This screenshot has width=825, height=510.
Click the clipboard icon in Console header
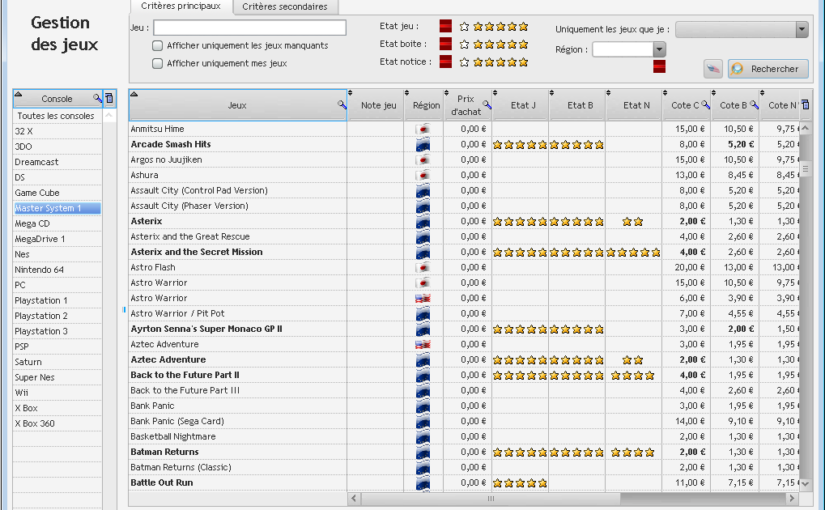pyautogui.click(x=109, y=98)
